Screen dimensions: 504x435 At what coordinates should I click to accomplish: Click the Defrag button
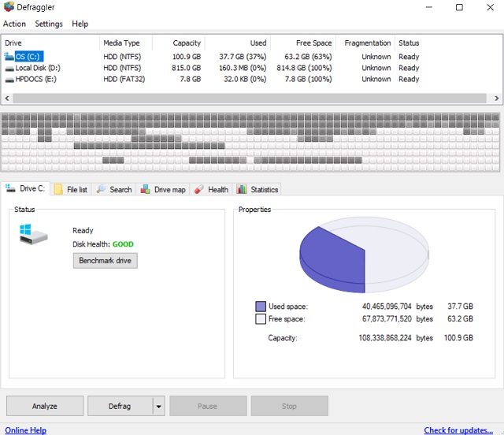[120, 406]
